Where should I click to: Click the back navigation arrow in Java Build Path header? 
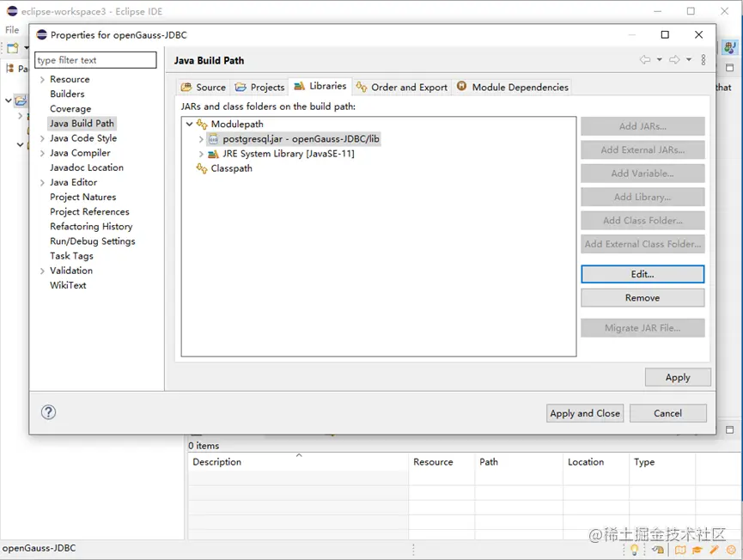[x=644, y=60]
